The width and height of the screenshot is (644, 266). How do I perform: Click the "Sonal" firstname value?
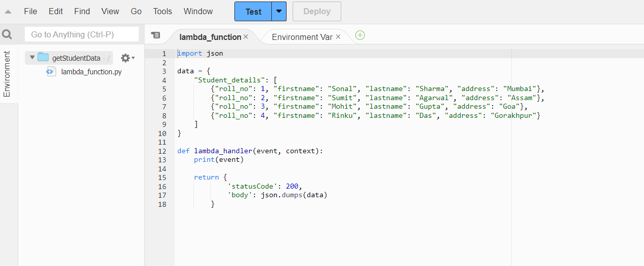click(342, 89)
